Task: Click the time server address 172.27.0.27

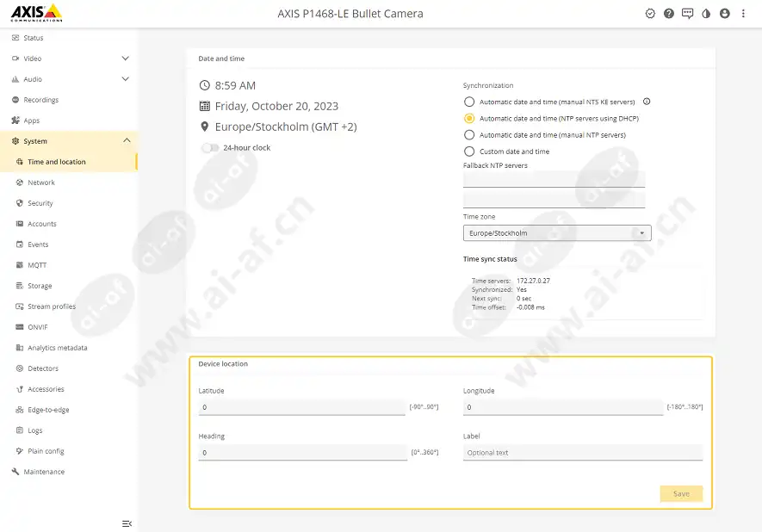Action: [x=533, y=281]
